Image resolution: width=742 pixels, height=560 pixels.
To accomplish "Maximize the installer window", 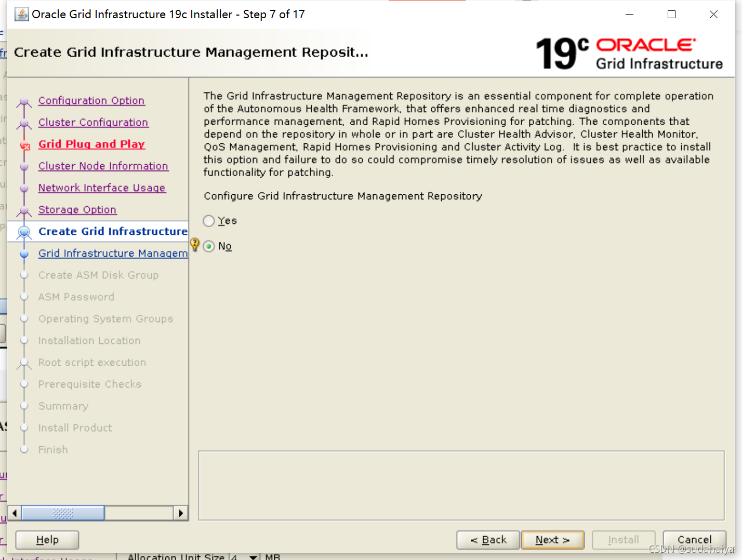I will pos(671,15).
